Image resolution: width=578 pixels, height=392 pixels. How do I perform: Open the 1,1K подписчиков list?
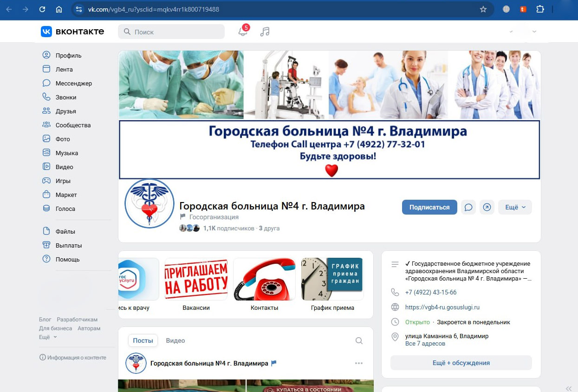(x=229, y=228)
